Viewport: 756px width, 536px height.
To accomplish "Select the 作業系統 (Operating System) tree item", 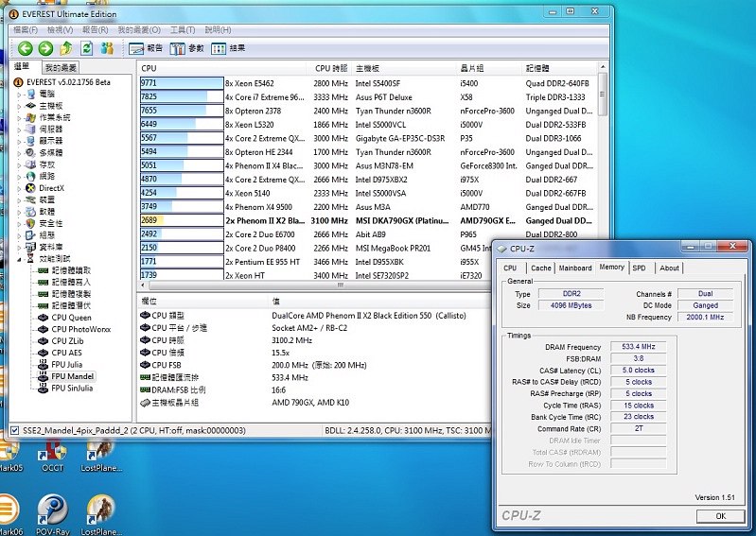I will pyautogui.click(x=55, y=117).
